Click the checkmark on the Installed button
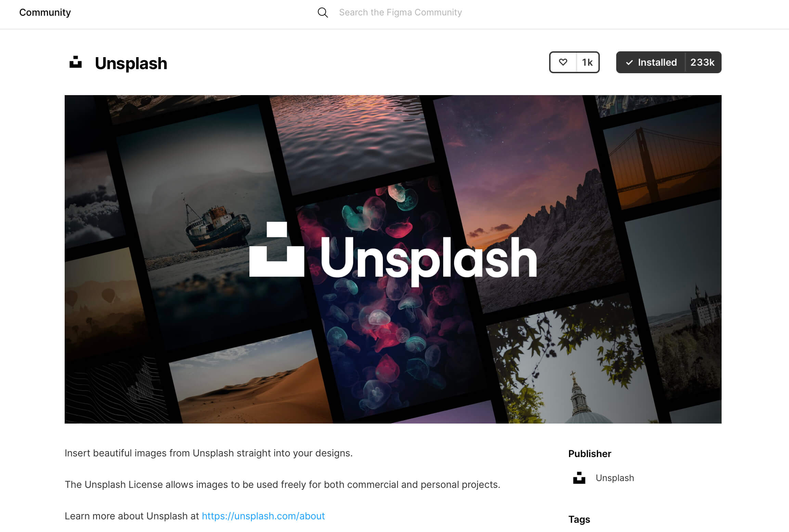The height and width of the screenshot is (532, 789). (x=629, y=63)
